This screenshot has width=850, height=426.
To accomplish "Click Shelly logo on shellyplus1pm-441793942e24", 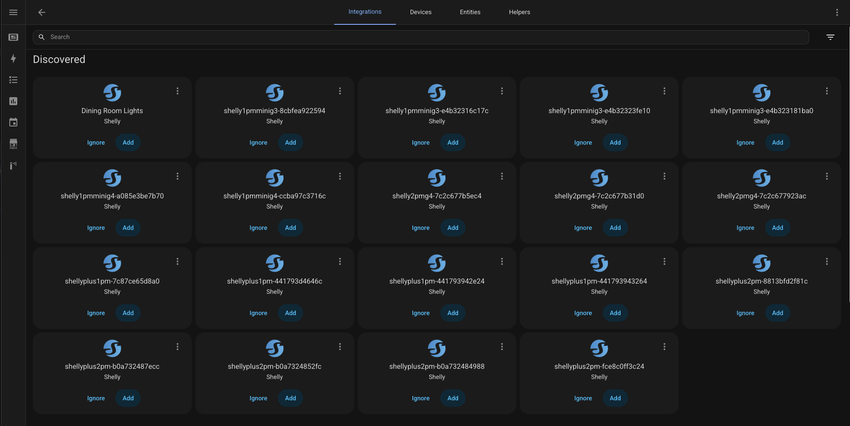I will (436, 263).
